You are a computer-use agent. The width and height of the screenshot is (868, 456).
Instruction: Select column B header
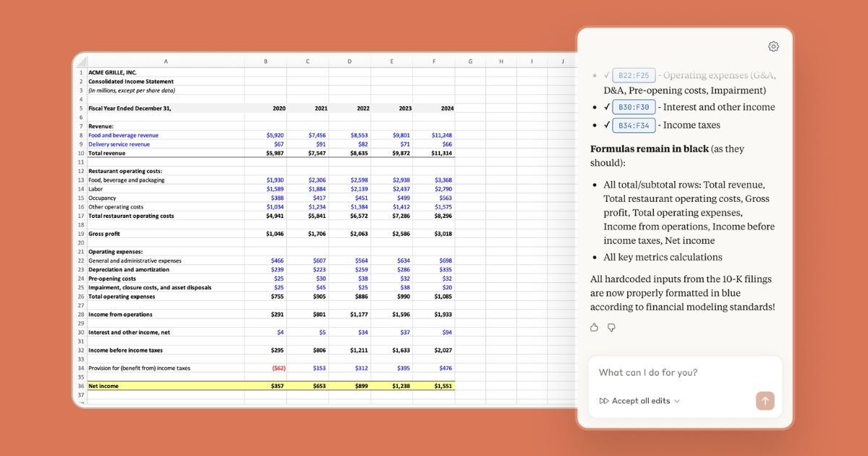pyautogui.click(x=265, y=62)
